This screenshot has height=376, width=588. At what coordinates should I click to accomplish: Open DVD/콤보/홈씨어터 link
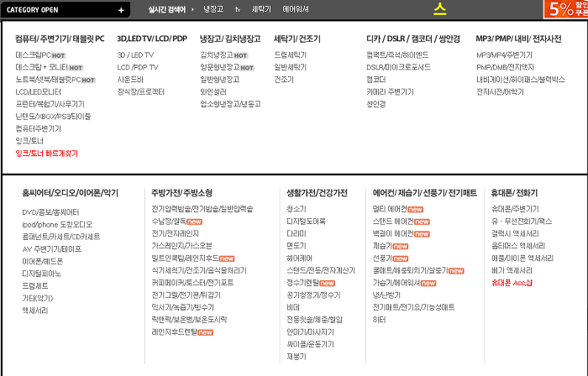(50, 212)
